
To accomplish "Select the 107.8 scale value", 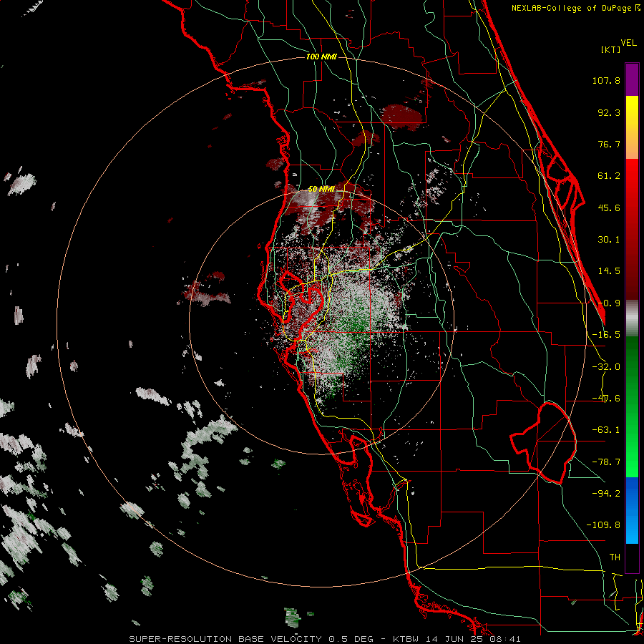I will click(x=606, y=80).
